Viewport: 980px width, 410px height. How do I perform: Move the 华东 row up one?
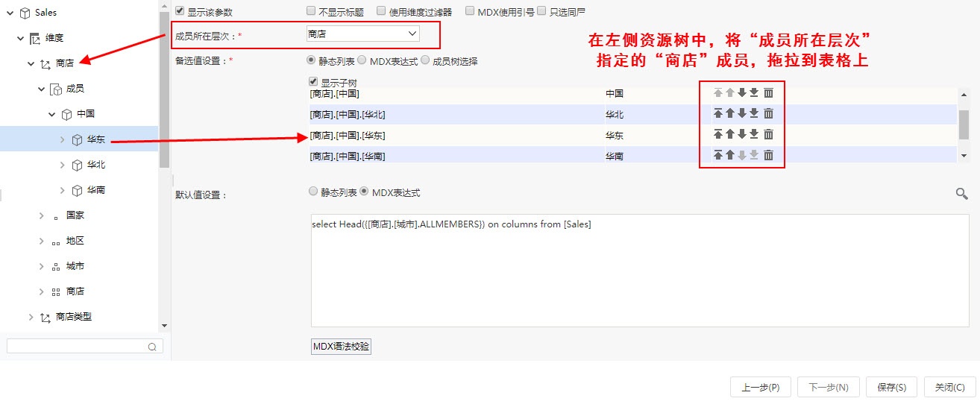click(x=730, y=134)
